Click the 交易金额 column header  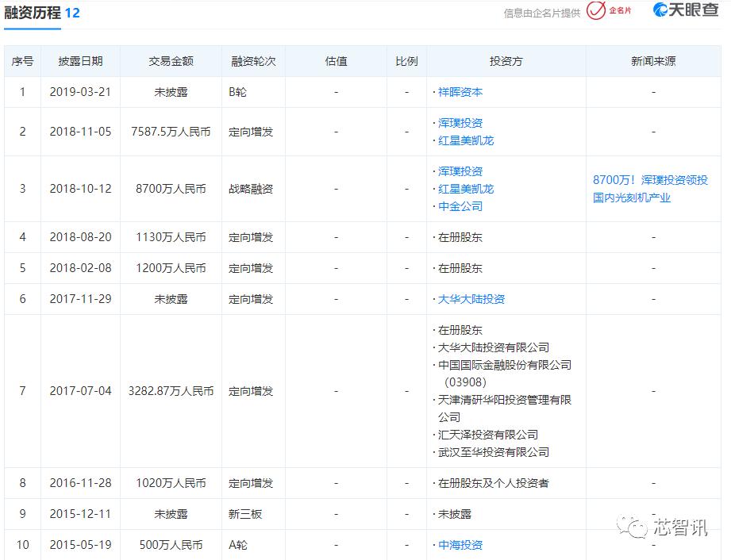coord(171,61)
